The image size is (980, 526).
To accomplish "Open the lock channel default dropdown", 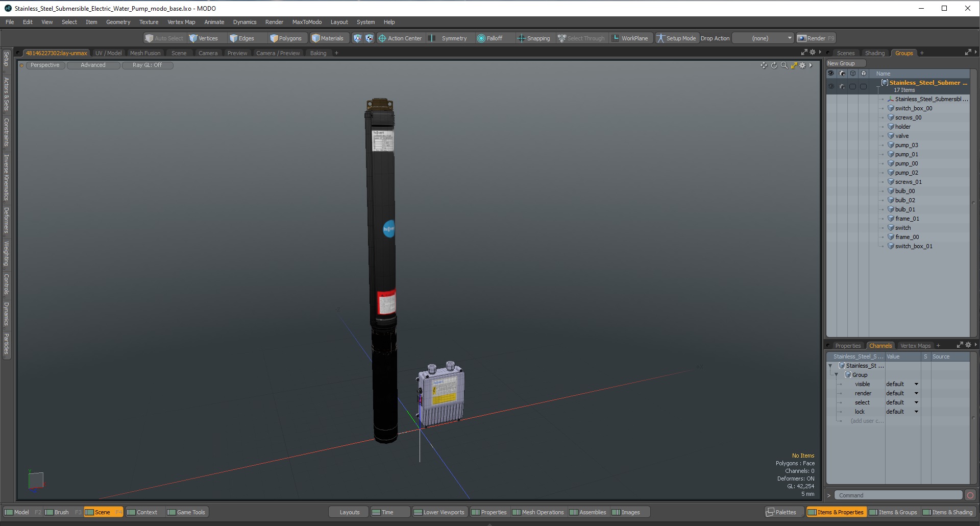I will point(902,412).
